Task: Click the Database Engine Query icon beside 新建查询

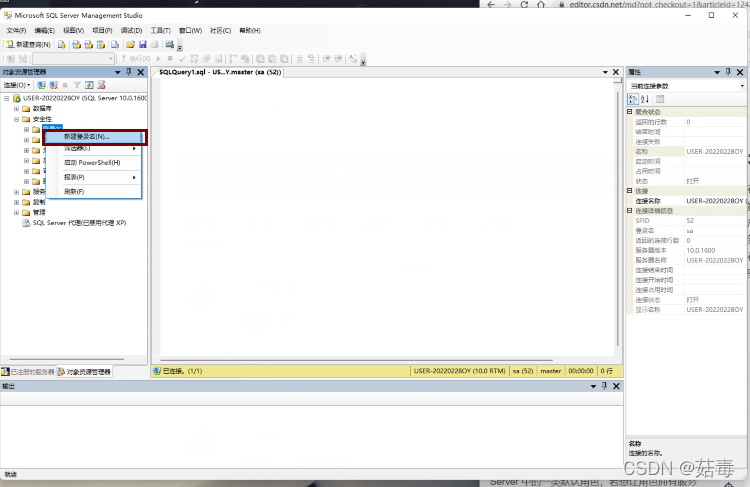Action: tap(62, 44)
